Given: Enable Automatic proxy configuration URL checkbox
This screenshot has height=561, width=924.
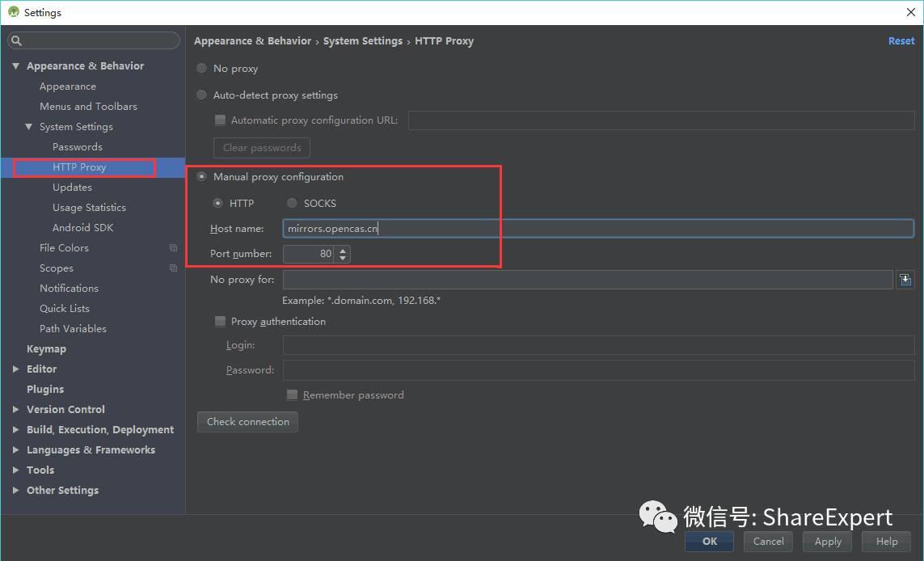Looking at the screenshot, I should point(220,120).
